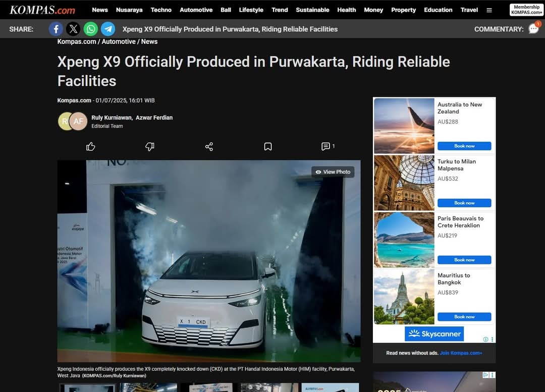The width and height of the screenshot is (545, 392).
Task: Go to the Property section
Action: coord(403,10)
